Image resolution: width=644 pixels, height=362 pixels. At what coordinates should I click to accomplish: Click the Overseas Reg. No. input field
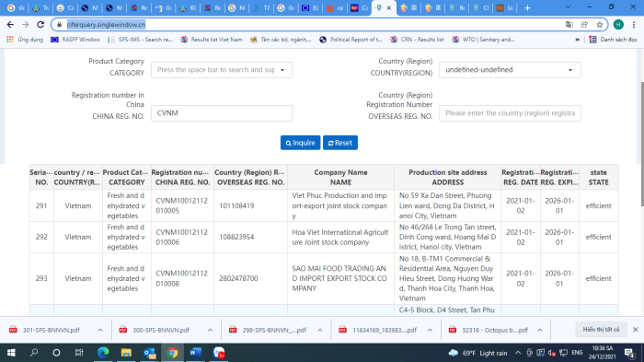[510, 113]
